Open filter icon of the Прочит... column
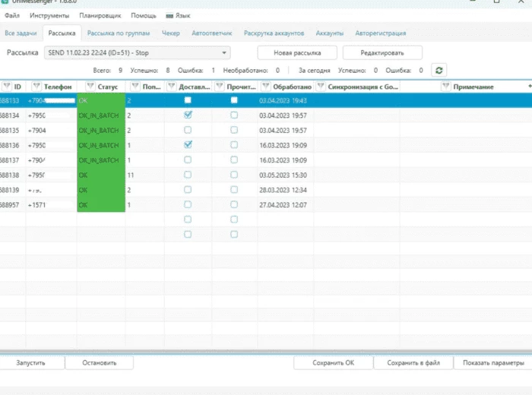The width and height of the screenshot is (532, 395). tap(220, 87)
